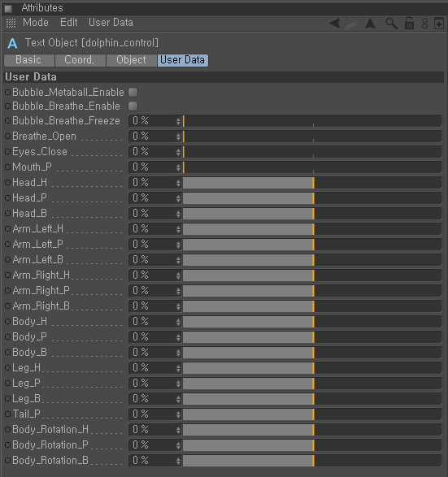Click the Arm_Left_P slider bar
Image resolution: width=448 pixels, height=477 pixels.
[x=312, y=245]
